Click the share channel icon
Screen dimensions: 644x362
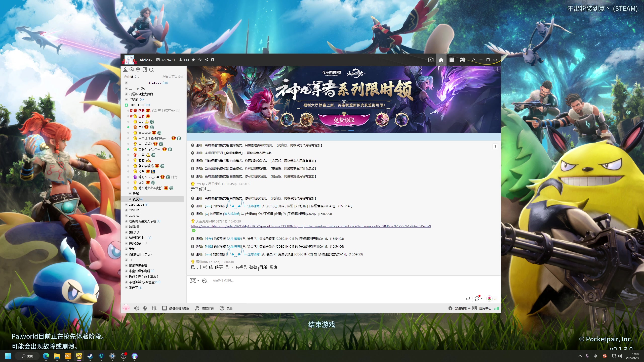pyautogui.click(x=206, y=60)
